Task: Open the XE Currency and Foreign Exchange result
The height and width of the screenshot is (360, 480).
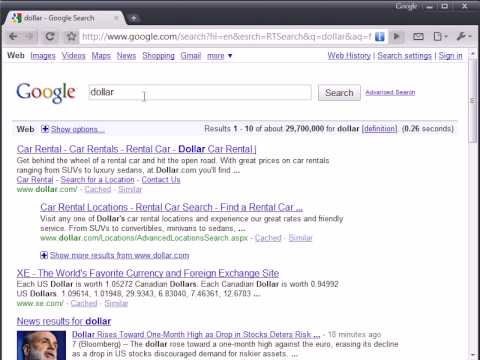Action: point(148,273)
